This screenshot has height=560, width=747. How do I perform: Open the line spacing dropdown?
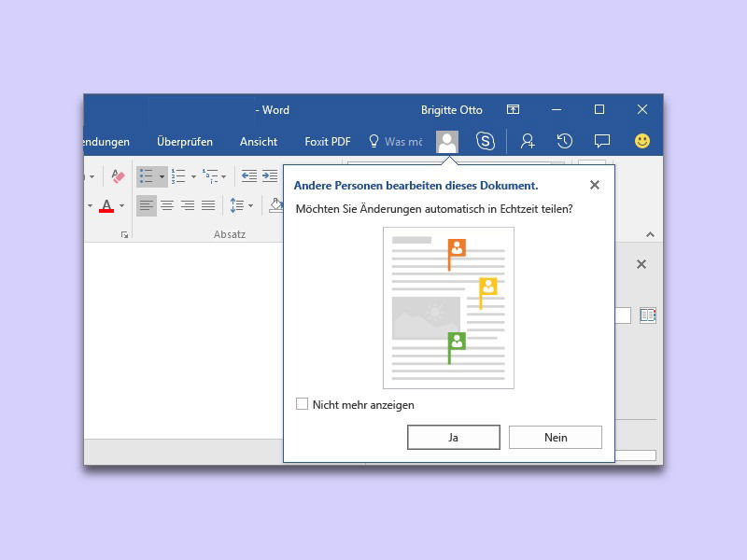pos(241,205)
